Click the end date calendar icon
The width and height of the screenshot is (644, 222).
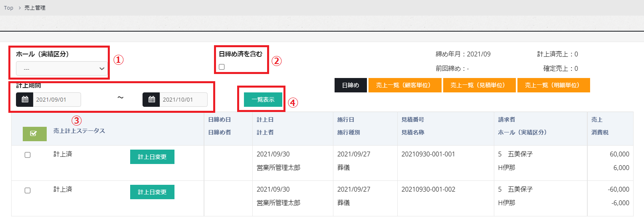151,100
